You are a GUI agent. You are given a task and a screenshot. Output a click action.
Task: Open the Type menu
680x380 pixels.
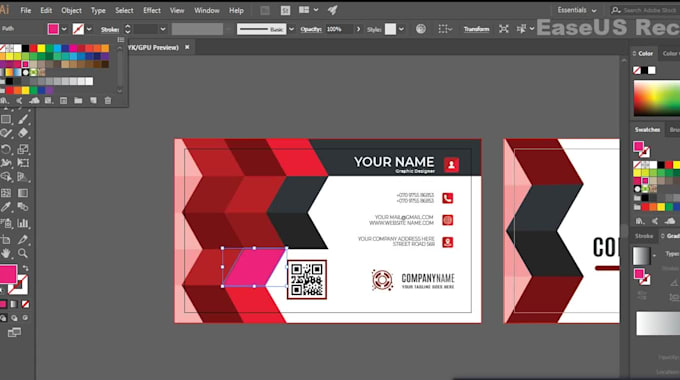pos(98,10)
